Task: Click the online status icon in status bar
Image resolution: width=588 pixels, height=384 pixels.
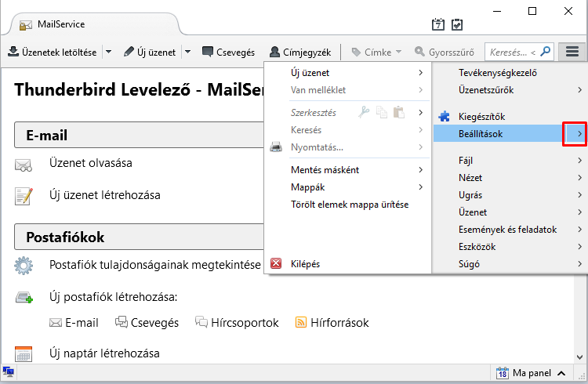Action: click(x=9, y=372)
